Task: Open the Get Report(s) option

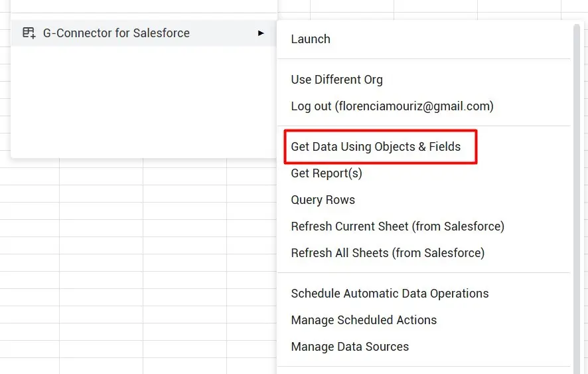Action: point(327,173)
